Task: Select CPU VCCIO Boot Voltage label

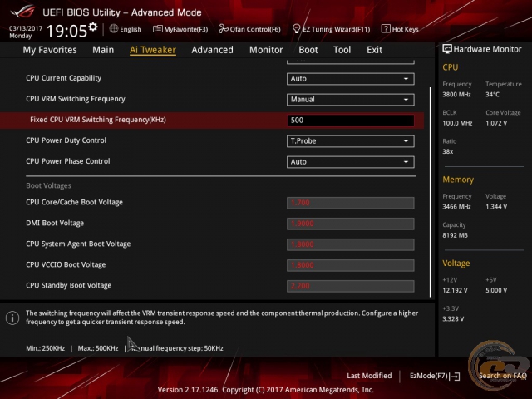Action: pos(66,264)
